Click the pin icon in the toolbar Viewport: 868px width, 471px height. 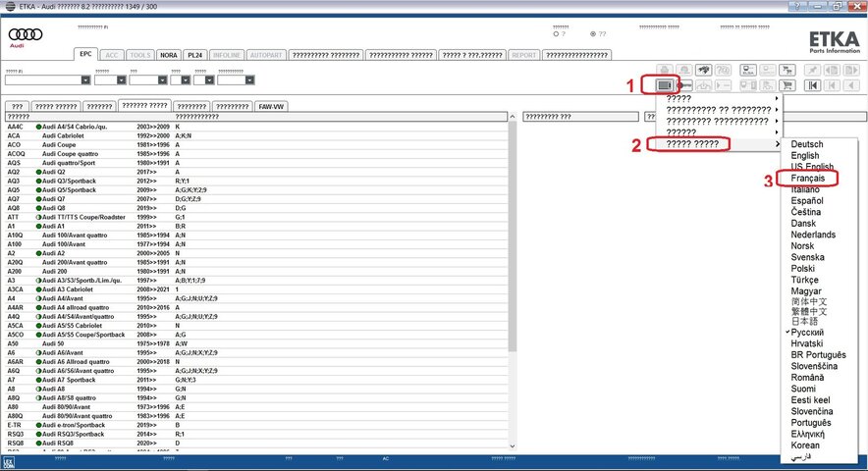(813, 71)
